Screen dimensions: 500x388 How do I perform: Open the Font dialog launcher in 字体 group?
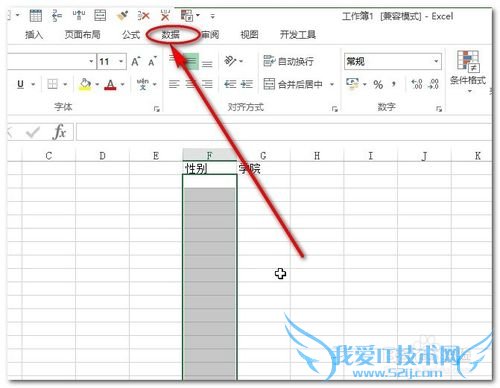pos(157,109)
